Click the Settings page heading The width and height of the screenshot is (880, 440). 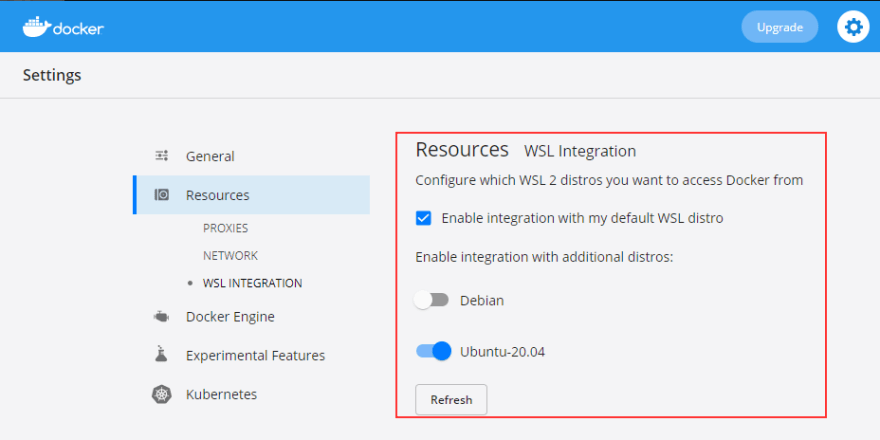pos(52,75)
